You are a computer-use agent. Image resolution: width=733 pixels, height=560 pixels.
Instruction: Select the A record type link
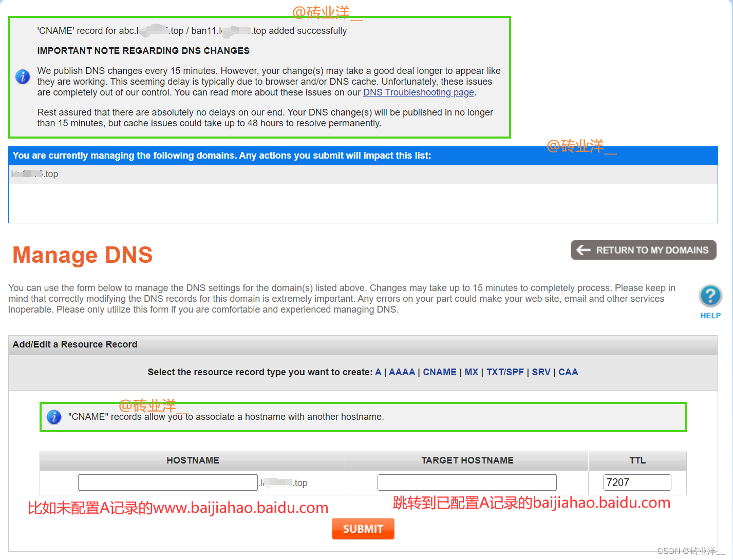[x=378, y=372]
